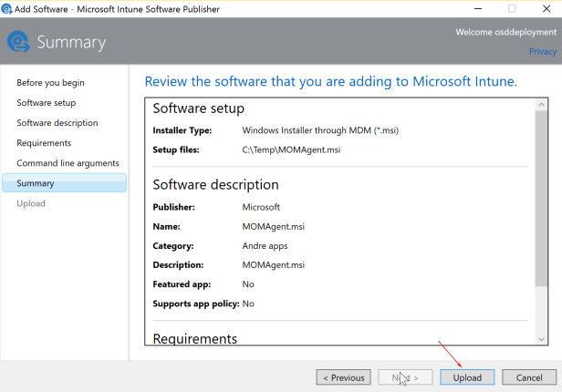Click the disabled Next button
The width and height of the screenshot is (562, 392).
(x=405, y=377)
